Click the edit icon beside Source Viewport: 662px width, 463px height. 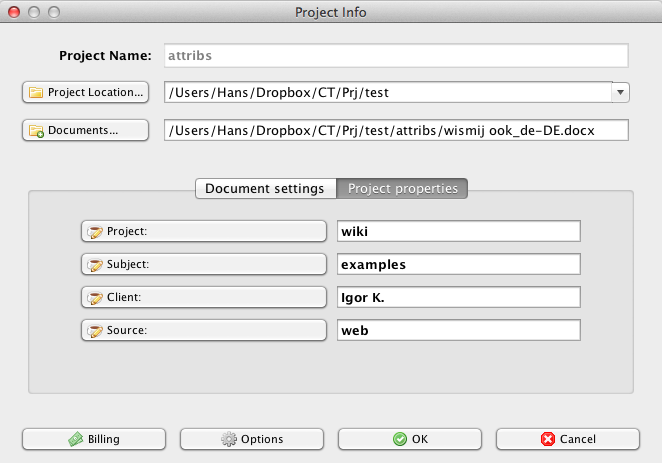(96, 331)
